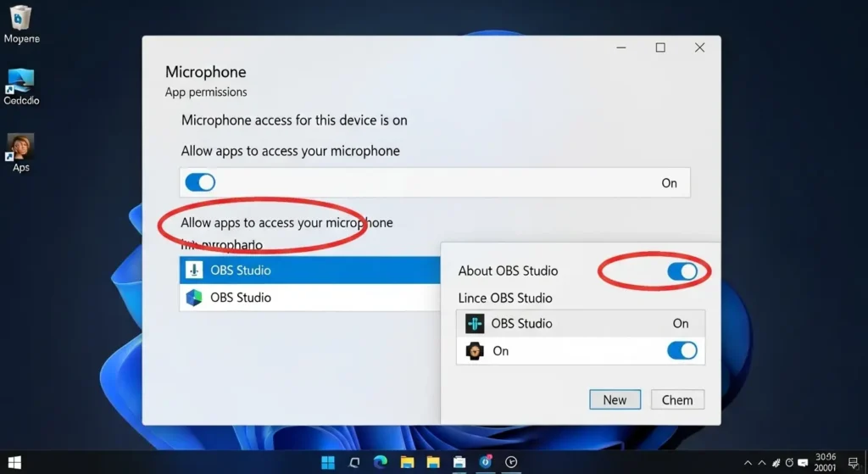Click the brown app icon beside popup's On label
Image resolution: width=868 pixels, height=474 pixels.
pos(475,350)
